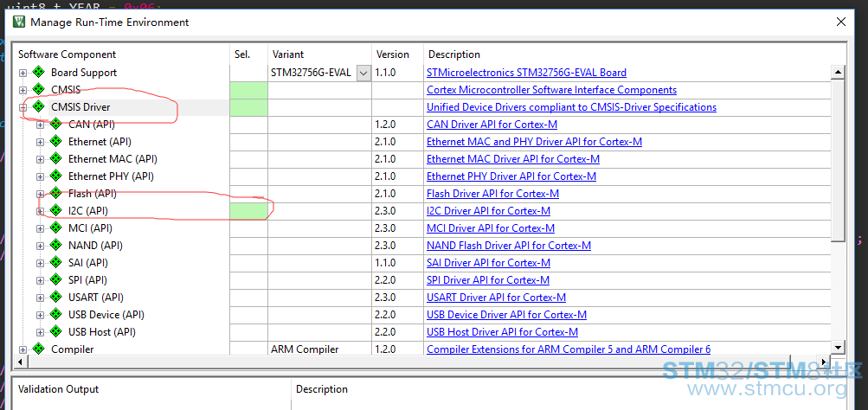868x410 pixels.
Task: Click the CMSIS Driver green selection cell
Action: 248,106
